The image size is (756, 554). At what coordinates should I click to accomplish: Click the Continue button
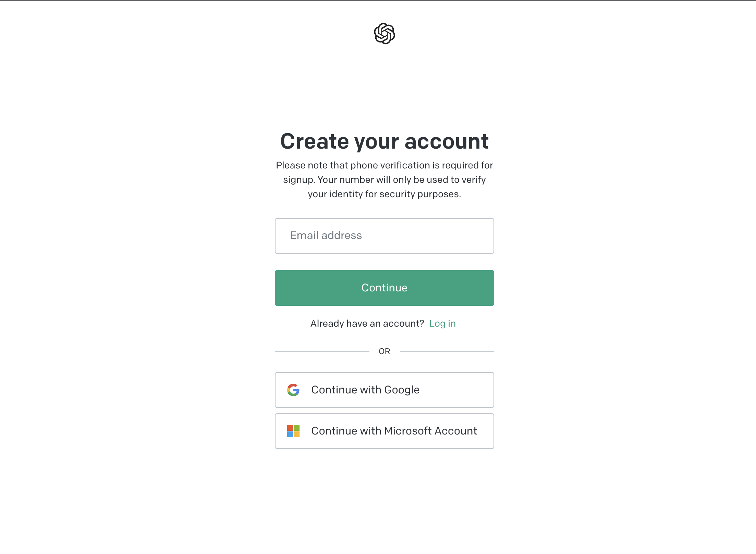click(384, 288)
